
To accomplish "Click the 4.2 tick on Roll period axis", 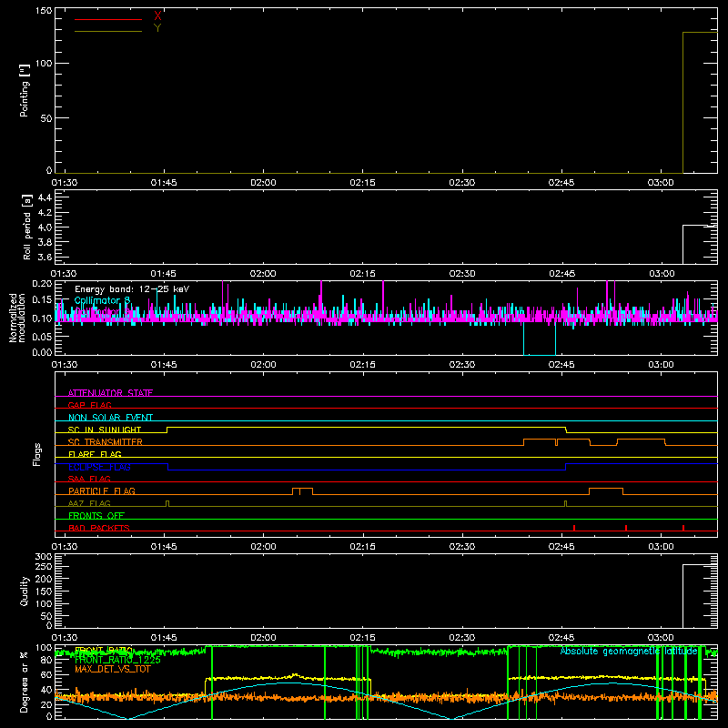I will 45,213.
